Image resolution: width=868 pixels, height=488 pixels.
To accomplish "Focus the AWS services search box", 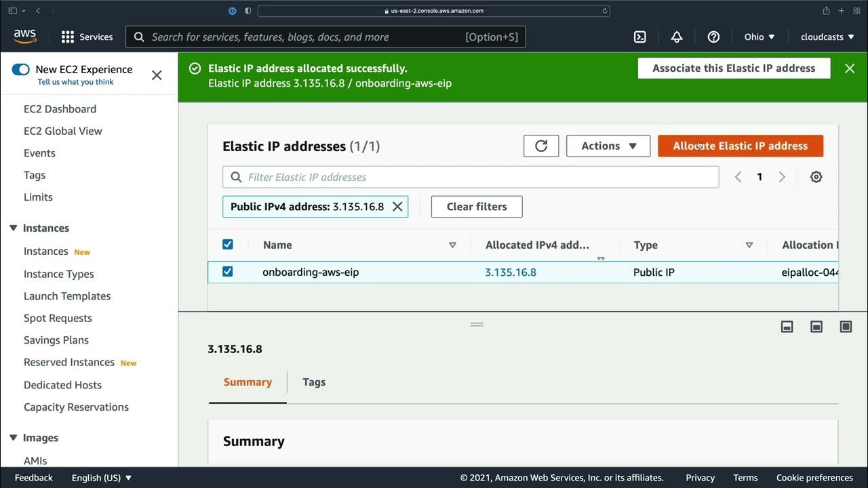I will point(325,37).
